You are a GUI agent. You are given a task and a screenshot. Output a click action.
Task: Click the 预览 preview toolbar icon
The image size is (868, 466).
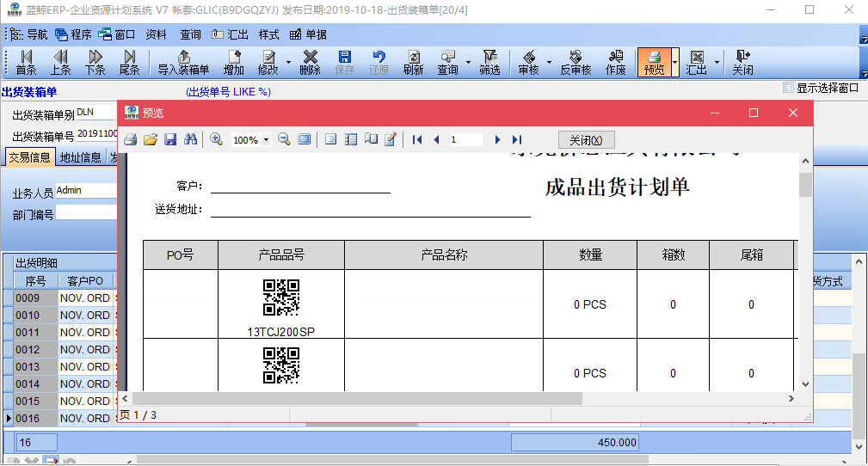(x=654, y=62)
